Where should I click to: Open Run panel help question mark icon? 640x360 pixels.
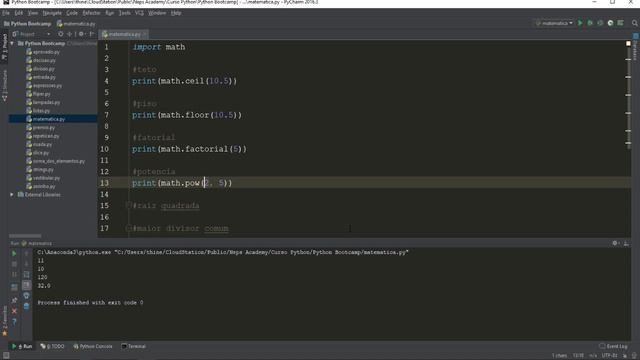[x=14, y=322]
